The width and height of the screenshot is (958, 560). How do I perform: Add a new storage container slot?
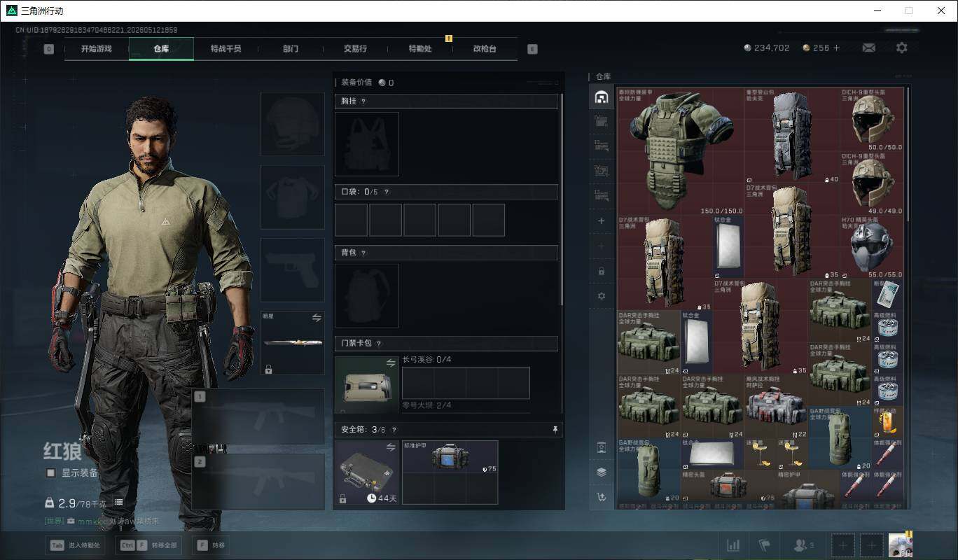601,221
